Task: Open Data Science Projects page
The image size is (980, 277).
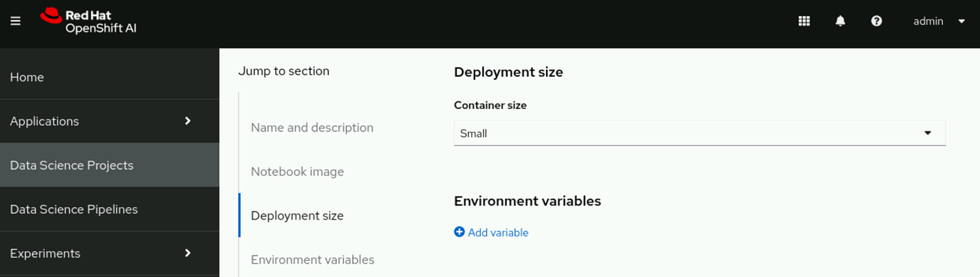Action: coord(109,165)
